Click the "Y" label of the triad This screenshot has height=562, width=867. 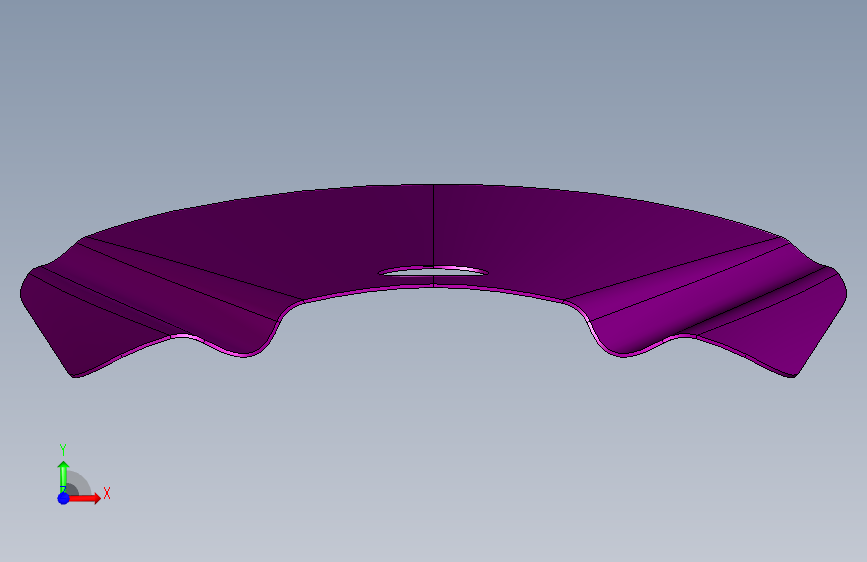pos(63,450)
